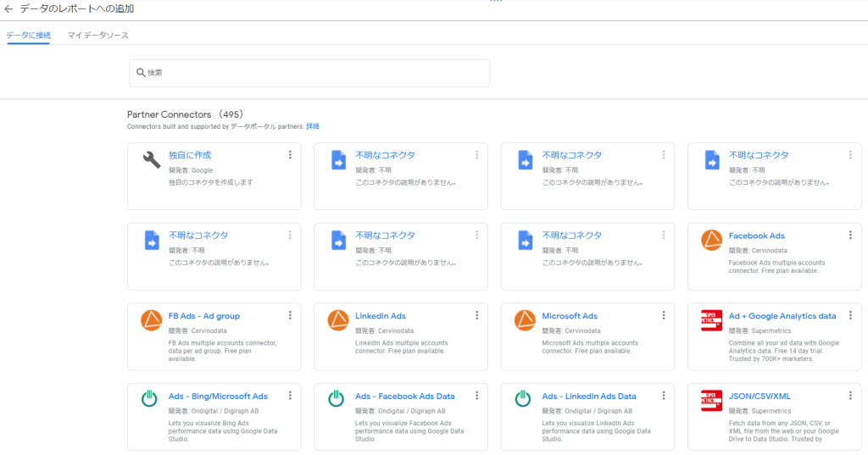Click 開発者: Cervinodata under Facebook Ads
This screenshot has height=455, width=868.
[757, 251]
